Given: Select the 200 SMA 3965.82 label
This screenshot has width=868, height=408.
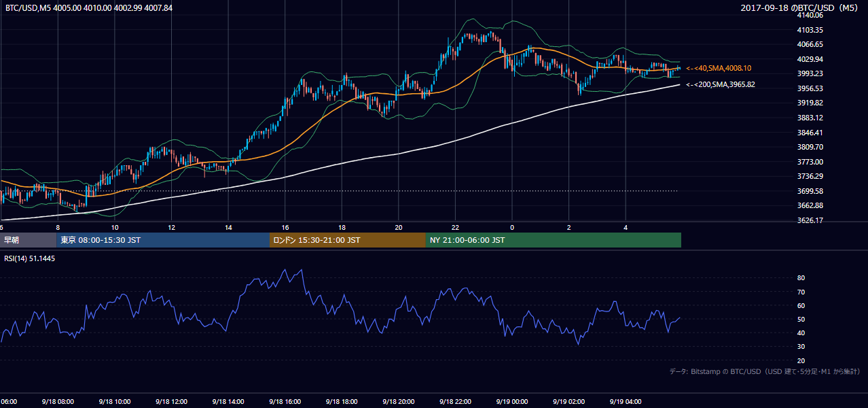Looking at the screenshot, I should pos(720,84).
